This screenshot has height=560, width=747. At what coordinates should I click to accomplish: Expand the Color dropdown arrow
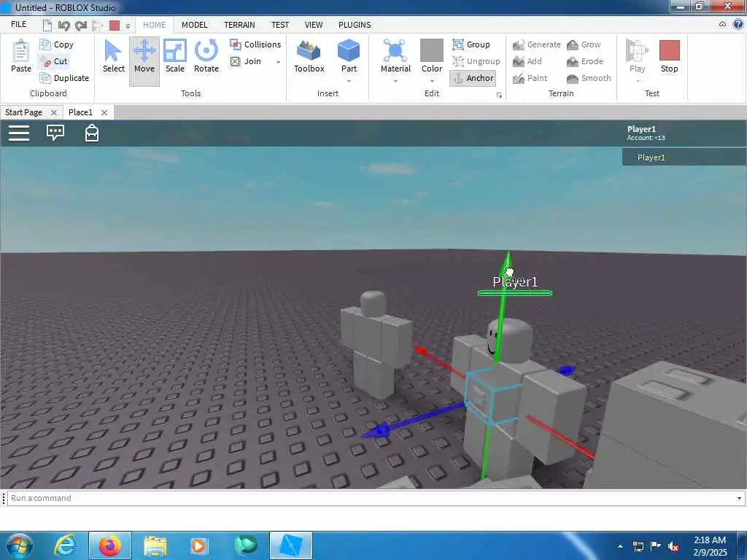click(x=432, y=82)
